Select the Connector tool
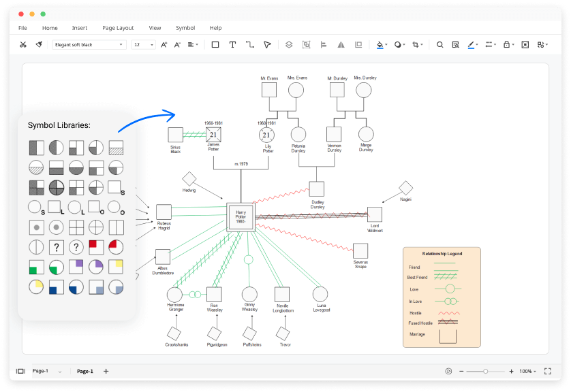 (x=250, y=45)
